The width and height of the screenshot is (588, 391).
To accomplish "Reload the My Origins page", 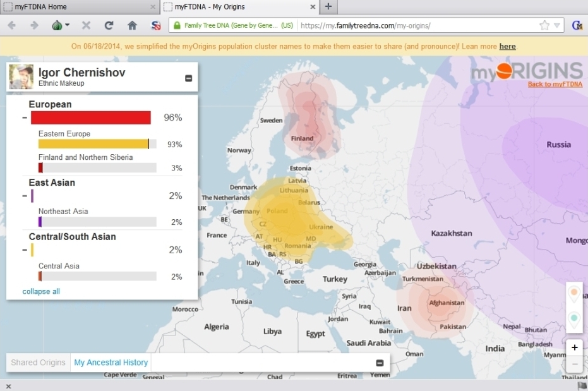I will [109, 25].
